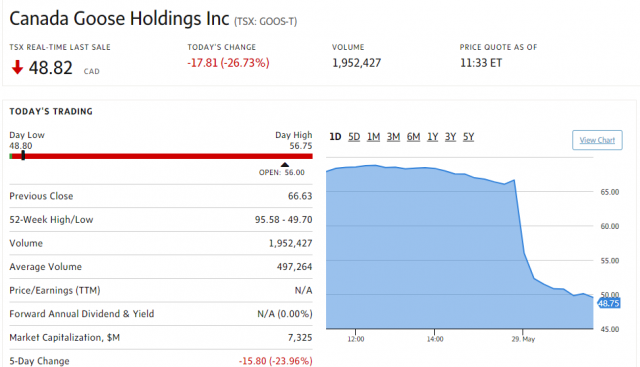640x367 pixels.
Task: Click the 48.75 price label on chart
Action: [609, 303]
